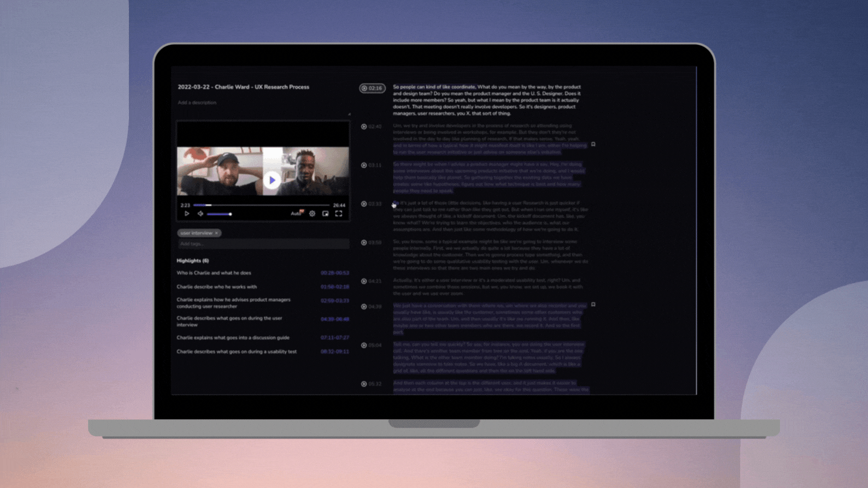This screenshot has height=488, width=868.
Task: Click the recording title '2022-03-22 - Charlie Ward'
Action: (244, 87)
